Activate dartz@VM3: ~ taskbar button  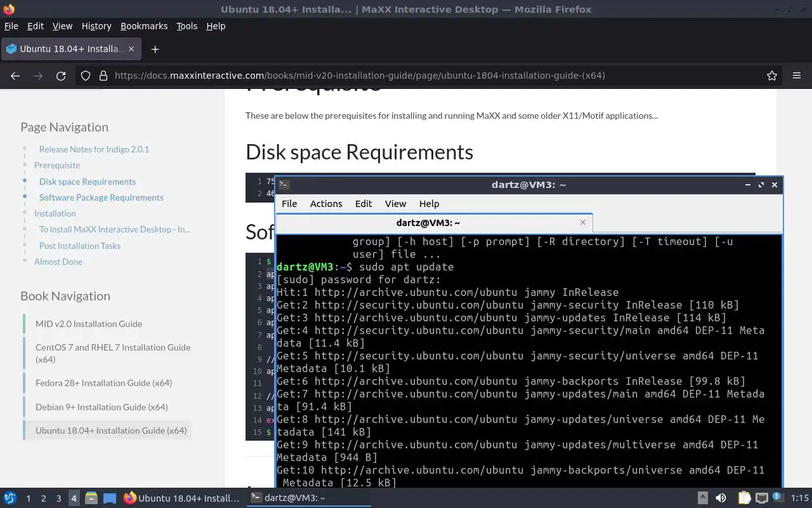tap(309, 498)
